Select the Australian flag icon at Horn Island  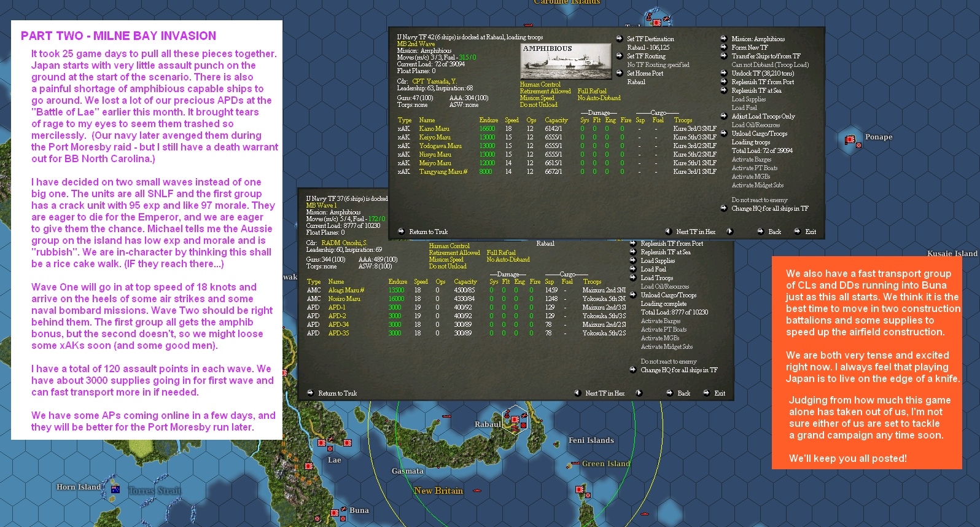(x=115, y=489)
